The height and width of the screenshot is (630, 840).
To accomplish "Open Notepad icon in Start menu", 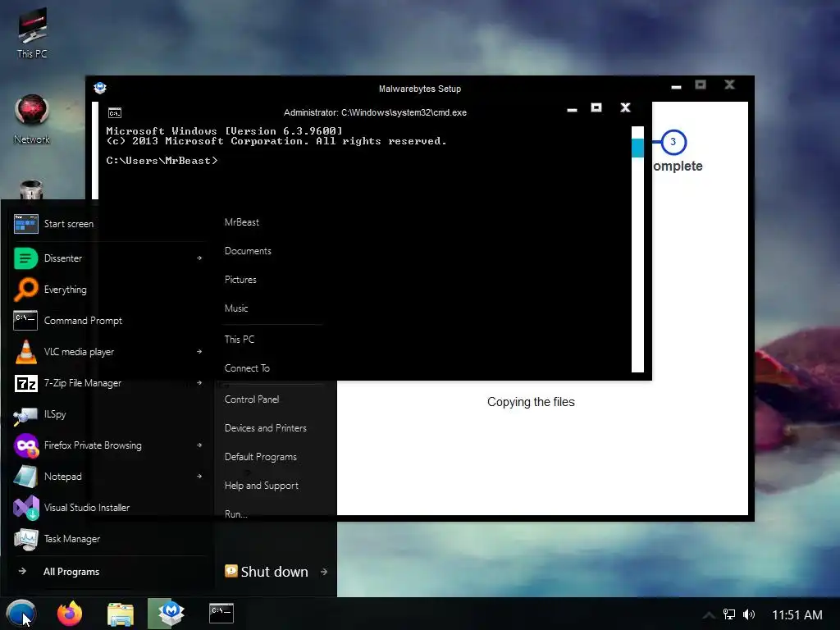I will [x=25, y=477].
